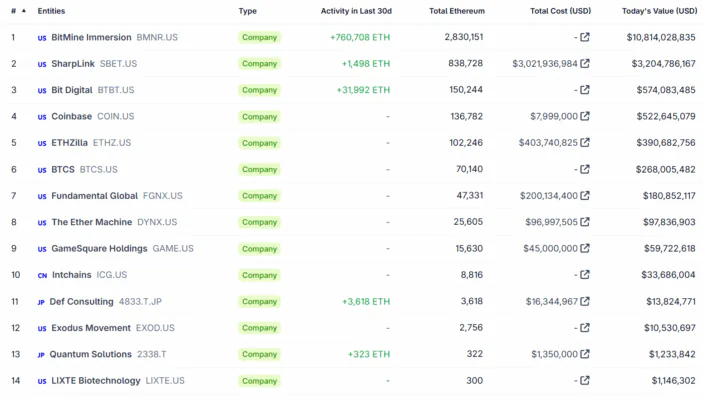Open The Ether Machine entity link
703x400 pixels.
[x=91, y=222]
